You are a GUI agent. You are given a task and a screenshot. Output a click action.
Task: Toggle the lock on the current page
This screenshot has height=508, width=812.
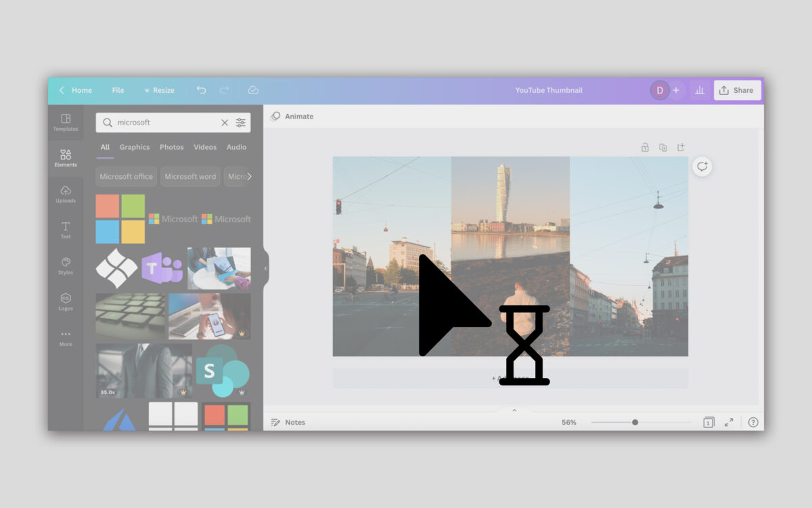[x=645, y=147]
